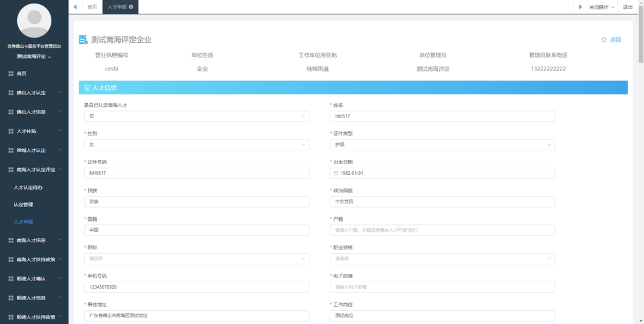Click the 民族 input field

pos(196,202)
